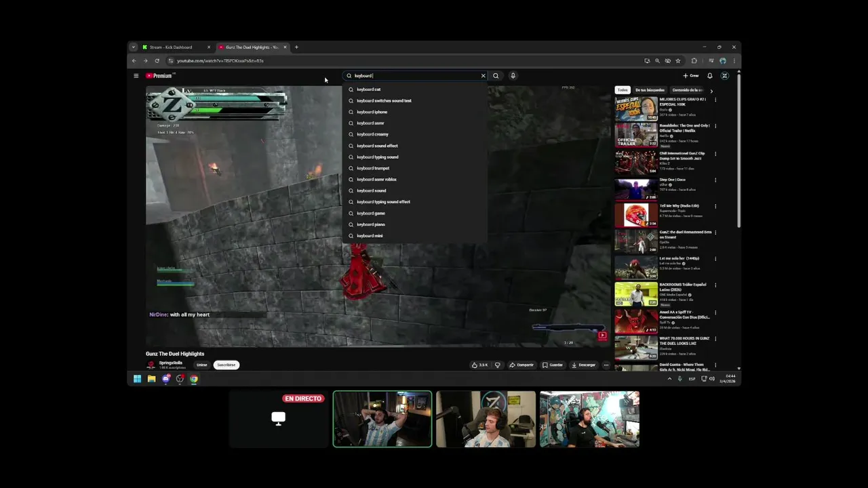Image resolution: width=868 pixels, height=488 pixels.
Task: Choose suggestion "keyboard trumpet"
Action: [x=415, y=168]
